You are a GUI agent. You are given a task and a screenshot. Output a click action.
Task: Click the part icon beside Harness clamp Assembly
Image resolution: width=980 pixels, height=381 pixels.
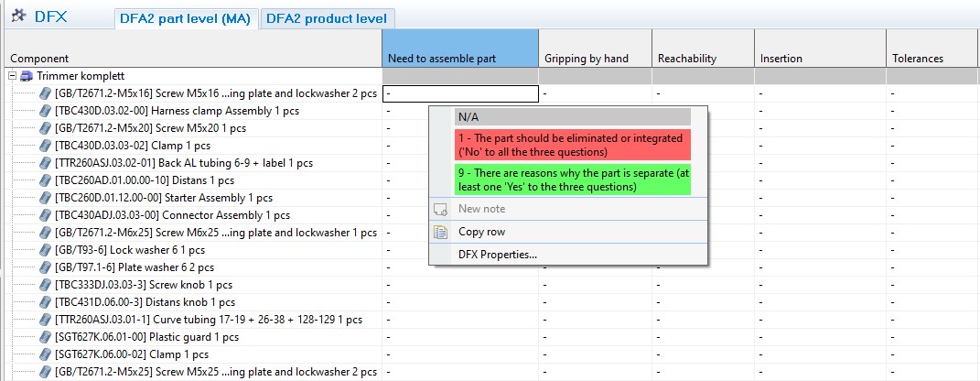click(46, 111)
